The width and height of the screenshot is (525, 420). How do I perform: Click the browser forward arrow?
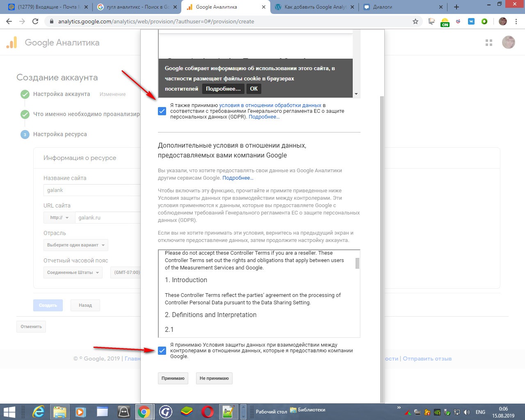pos(22,21)
